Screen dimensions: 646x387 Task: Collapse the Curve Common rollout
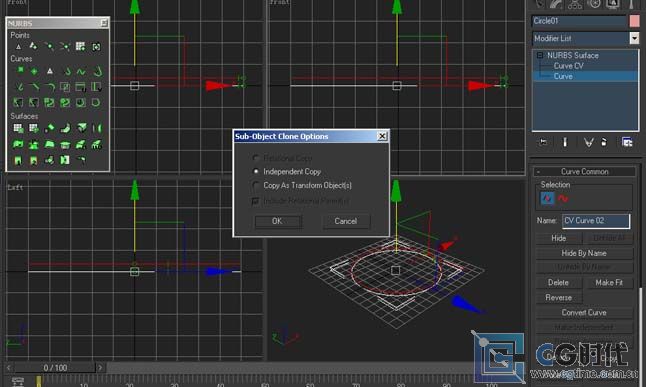584,171
